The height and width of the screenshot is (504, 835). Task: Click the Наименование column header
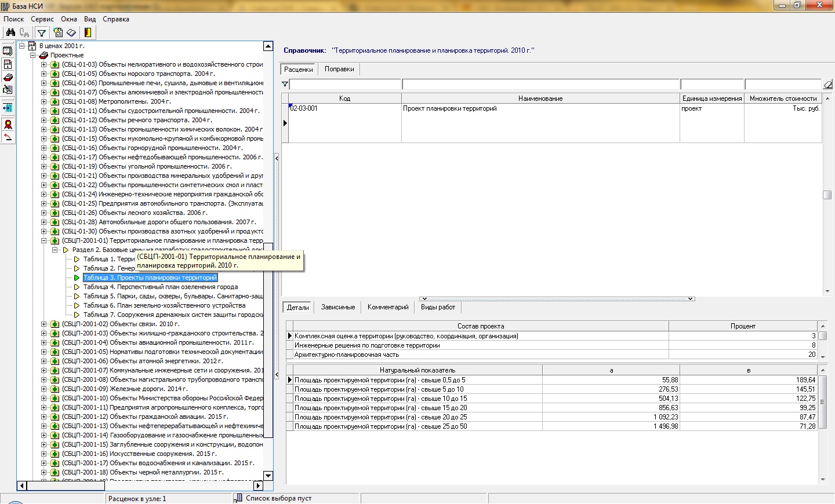540,98
